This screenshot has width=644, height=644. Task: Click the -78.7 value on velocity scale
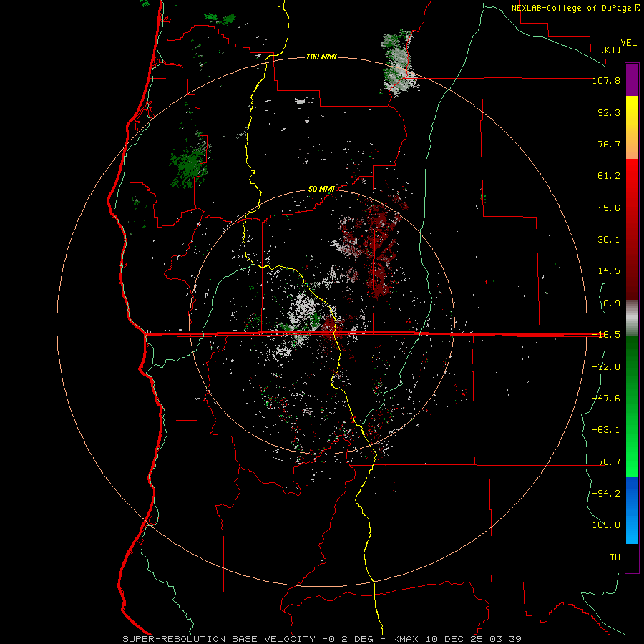coord(606,462)
